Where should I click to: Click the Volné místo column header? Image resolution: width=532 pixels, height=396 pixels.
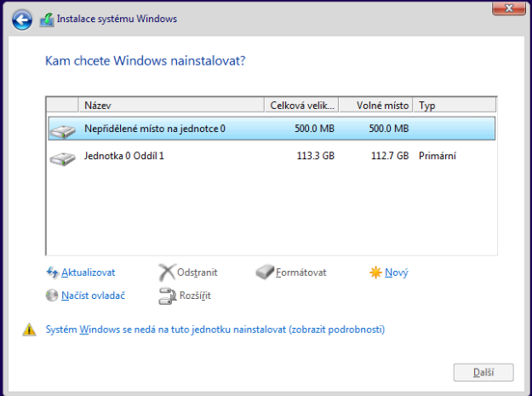coord(376,106)
